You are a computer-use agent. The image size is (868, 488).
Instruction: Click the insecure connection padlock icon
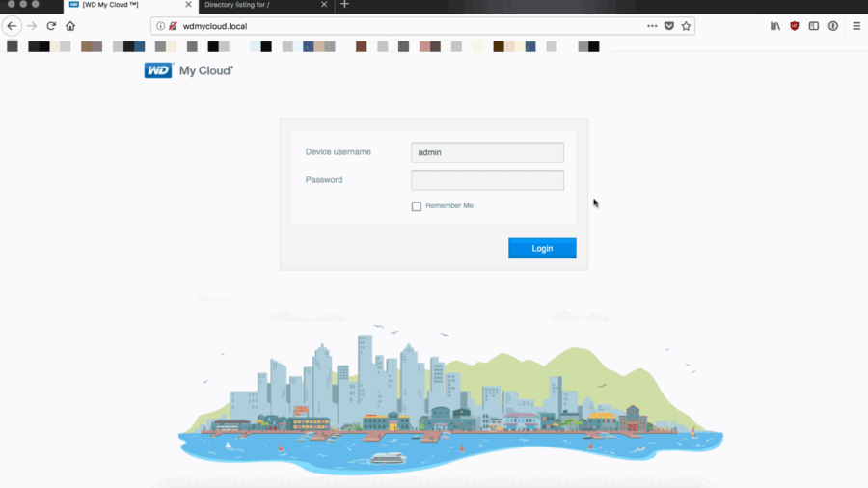pos(173,26)
